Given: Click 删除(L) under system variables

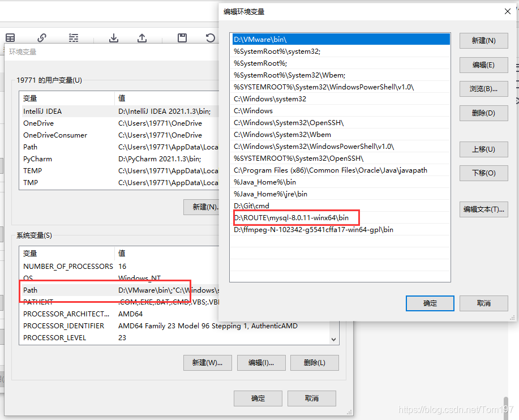Looking at the screenshot, I should [x=315, y=363].
